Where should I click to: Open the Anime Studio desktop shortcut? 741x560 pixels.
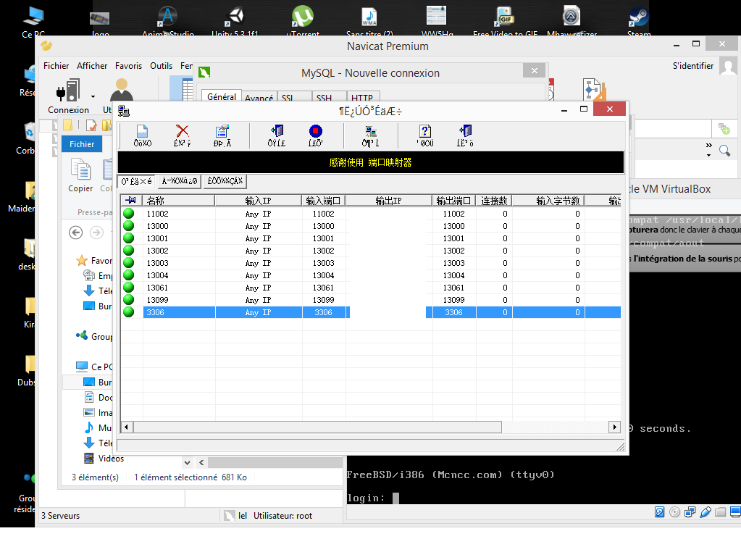[168, 20]
